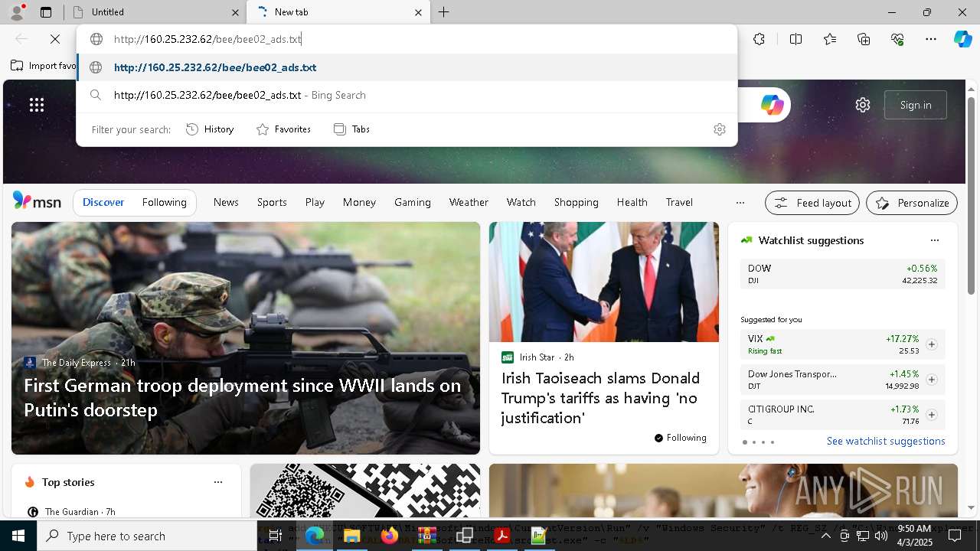
Task: Open the Gaming category
Action: pos(413,202)
